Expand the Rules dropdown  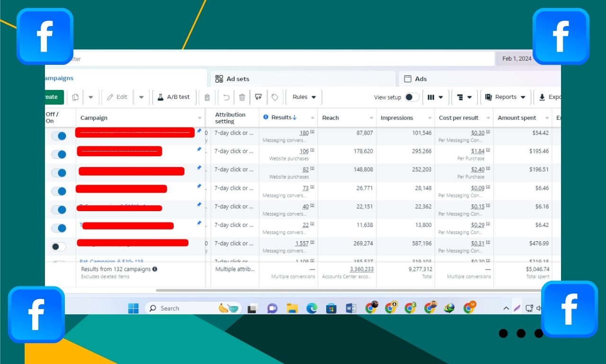coord(304,97)
